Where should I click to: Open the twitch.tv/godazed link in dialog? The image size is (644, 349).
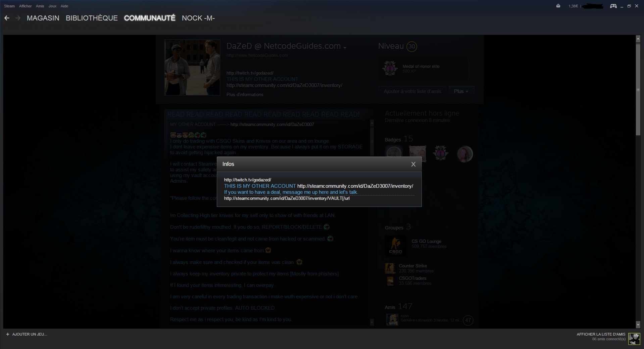coord(247,180)
